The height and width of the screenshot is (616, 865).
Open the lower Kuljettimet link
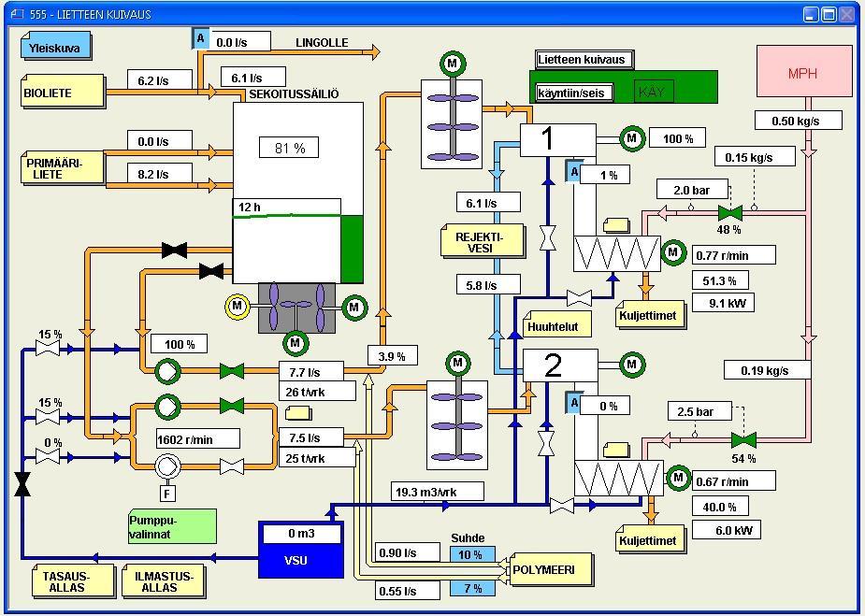pos(651,540)
